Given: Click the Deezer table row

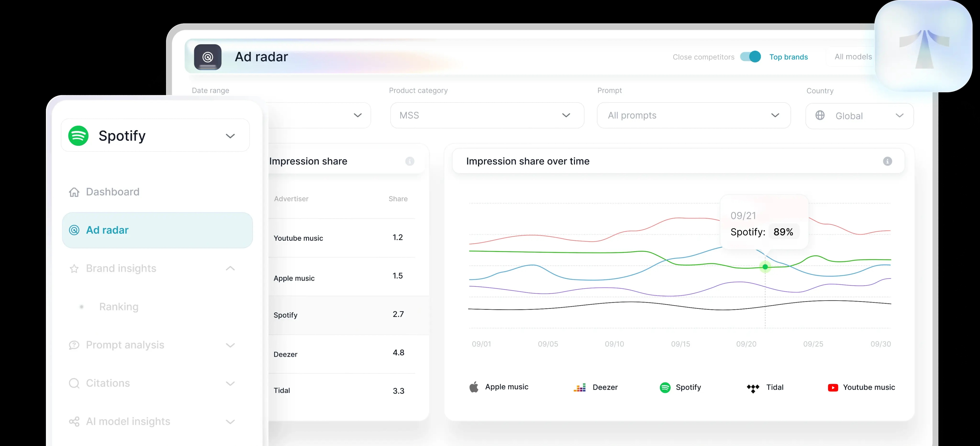Looking at the screenshot, I should point(342,354).
